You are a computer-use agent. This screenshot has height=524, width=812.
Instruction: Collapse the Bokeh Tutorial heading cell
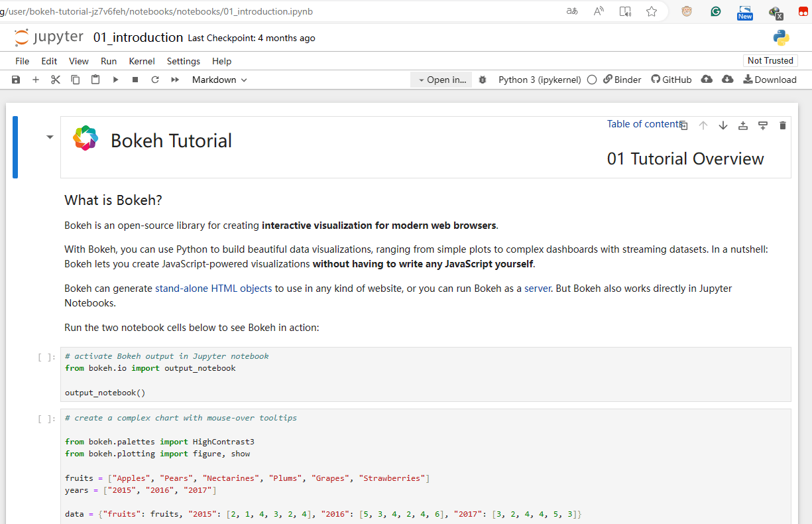point(50,137)
